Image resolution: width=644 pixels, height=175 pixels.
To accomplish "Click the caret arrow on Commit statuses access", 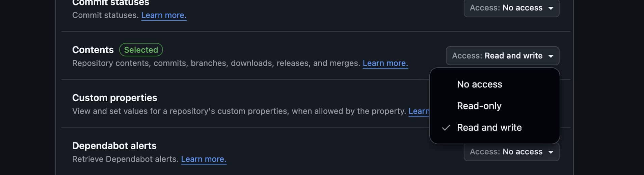I will pos(551,8).
